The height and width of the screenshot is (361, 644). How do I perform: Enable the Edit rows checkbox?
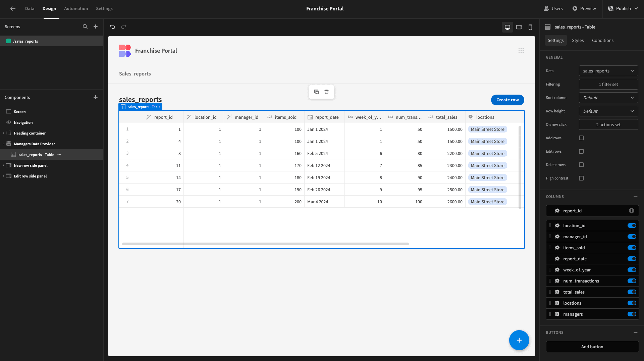[581, 151]
